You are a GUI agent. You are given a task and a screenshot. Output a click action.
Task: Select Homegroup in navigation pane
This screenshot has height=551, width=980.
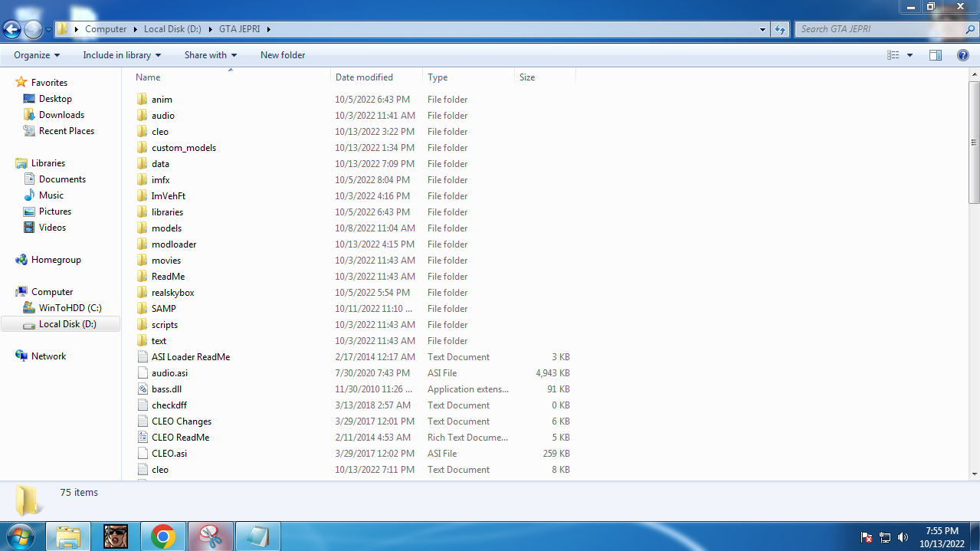[56, 260]
